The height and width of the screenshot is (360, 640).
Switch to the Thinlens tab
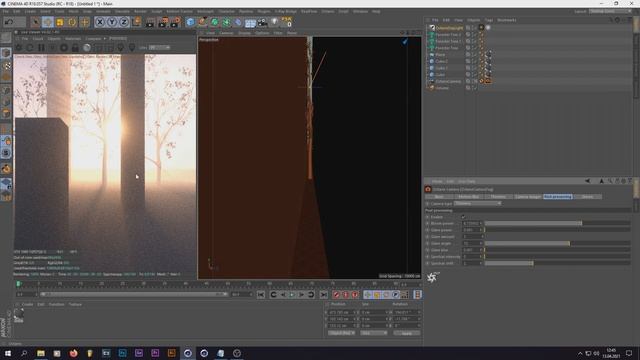tap(498, 197)
